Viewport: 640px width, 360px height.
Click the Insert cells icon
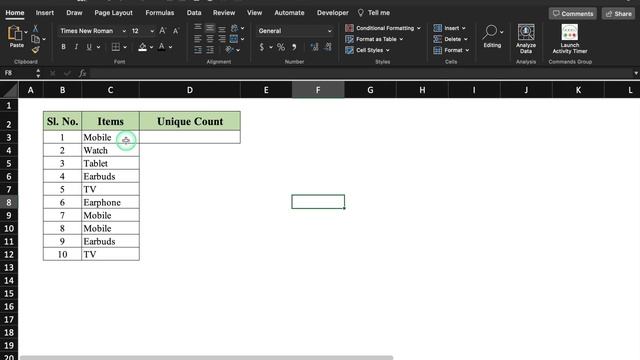(x=438, y=28)
